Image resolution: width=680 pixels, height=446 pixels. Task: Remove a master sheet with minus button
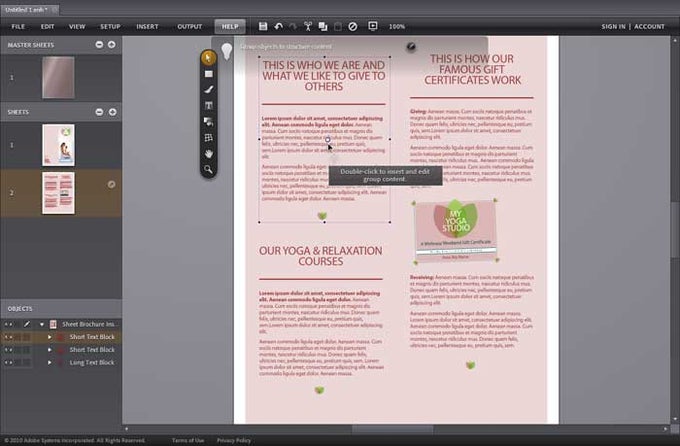(x=99, y=45)
